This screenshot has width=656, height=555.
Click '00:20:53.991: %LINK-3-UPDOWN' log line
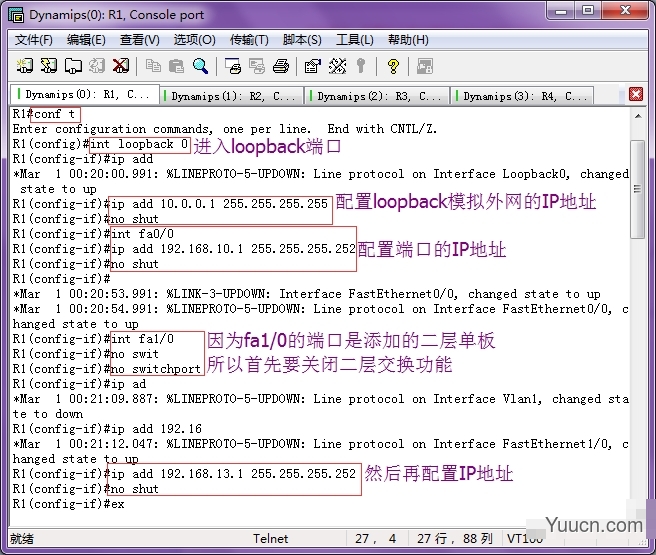[306, 294]
